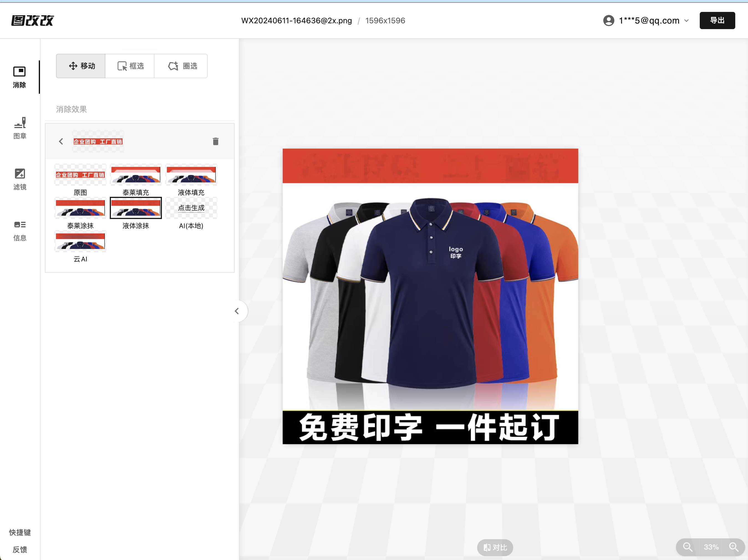Click the zoom in magnifier icon
This screenshot has width=748, height=560.
734,547
